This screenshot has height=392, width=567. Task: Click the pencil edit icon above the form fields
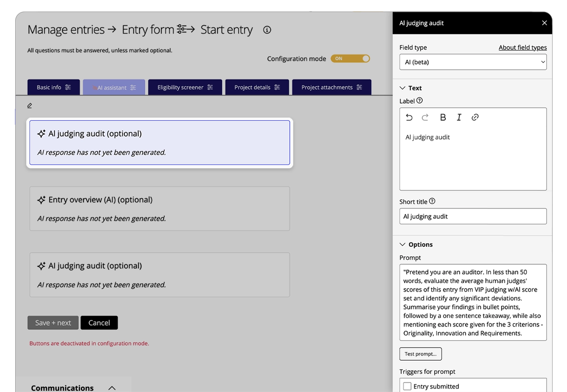(x=30, y=105)
